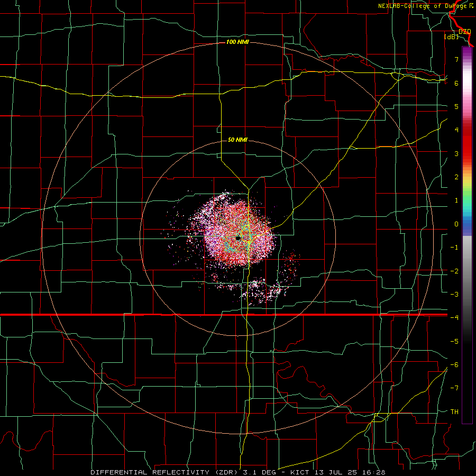
Task: Click the legend value 0 label
Action: [x=456, y=224]
